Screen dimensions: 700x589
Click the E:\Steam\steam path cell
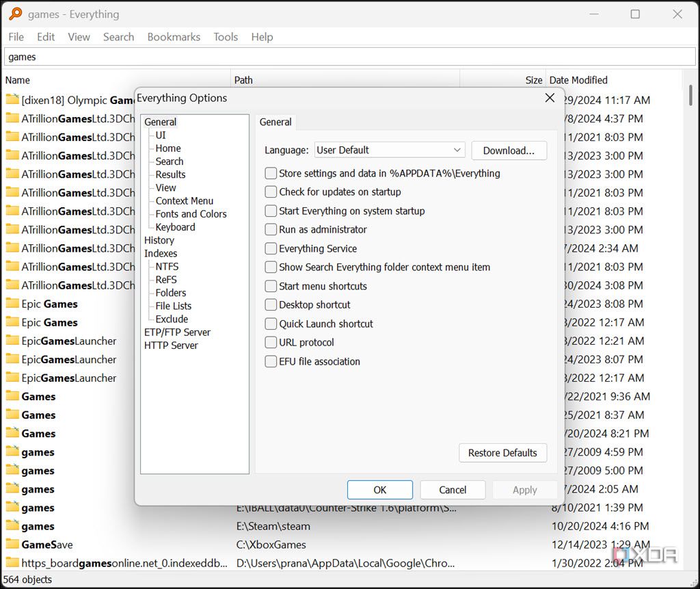[x=273, y=526]
